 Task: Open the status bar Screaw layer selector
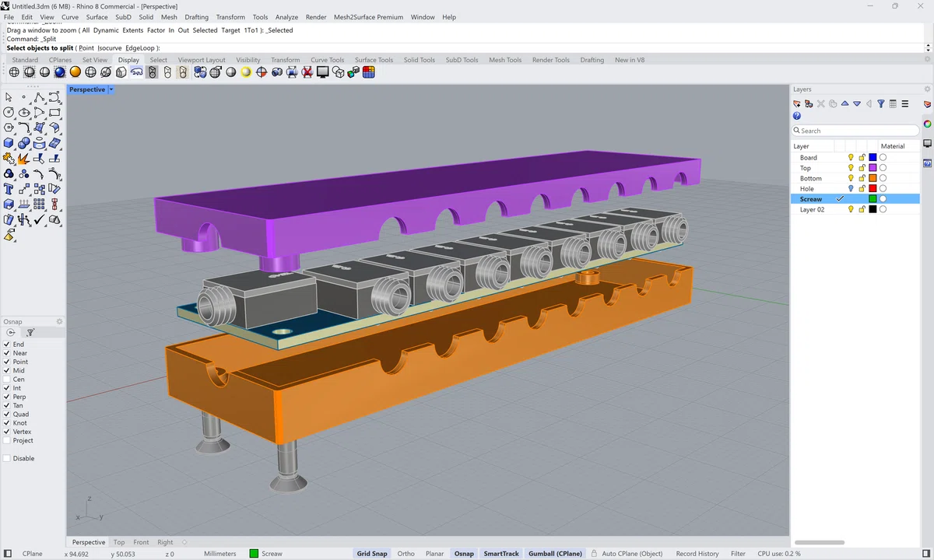[266, 554]
